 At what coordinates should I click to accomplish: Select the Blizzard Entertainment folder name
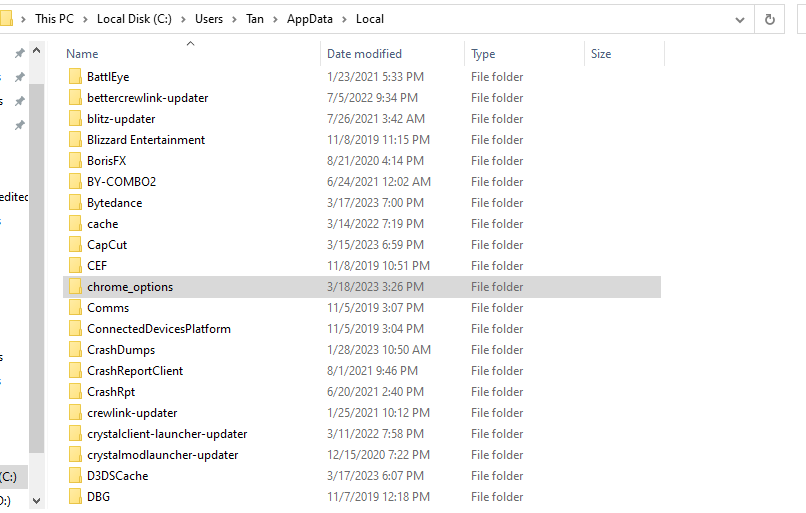[146, 140]
